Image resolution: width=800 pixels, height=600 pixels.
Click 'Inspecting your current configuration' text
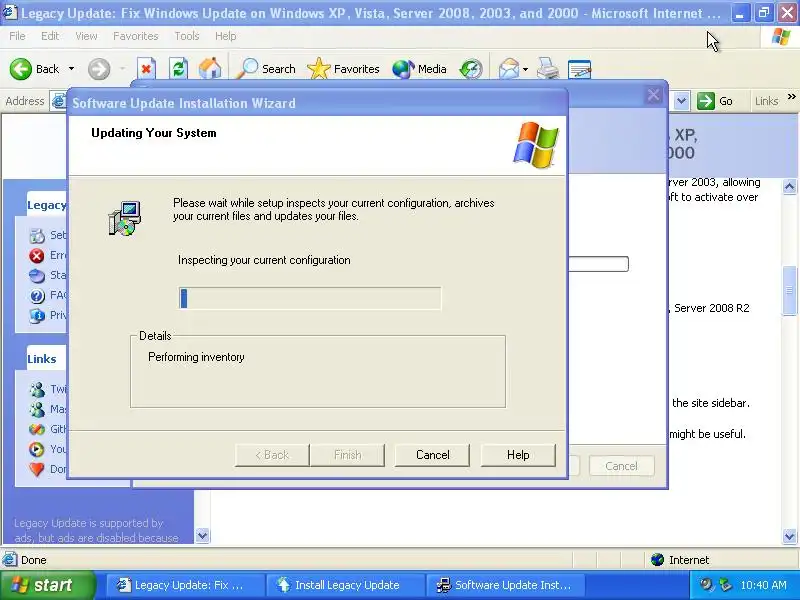(x=264, y=260)
